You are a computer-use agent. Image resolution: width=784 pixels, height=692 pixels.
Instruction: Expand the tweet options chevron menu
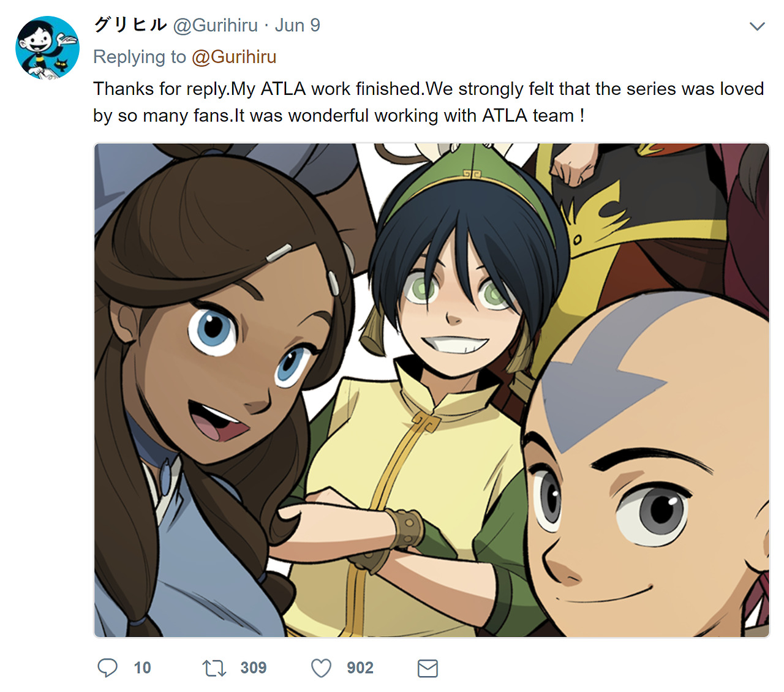pos(757,26)
